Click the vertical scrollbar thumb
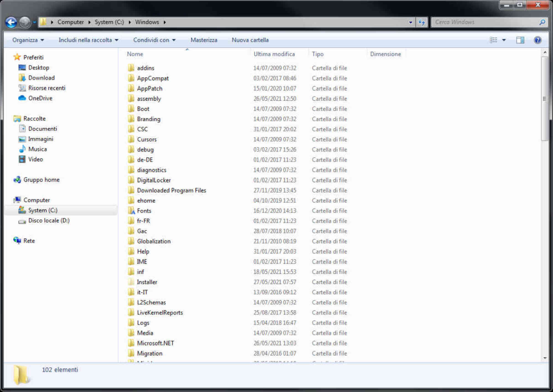Viewport: 553px width, 392px height. click(x=545, y=99)
